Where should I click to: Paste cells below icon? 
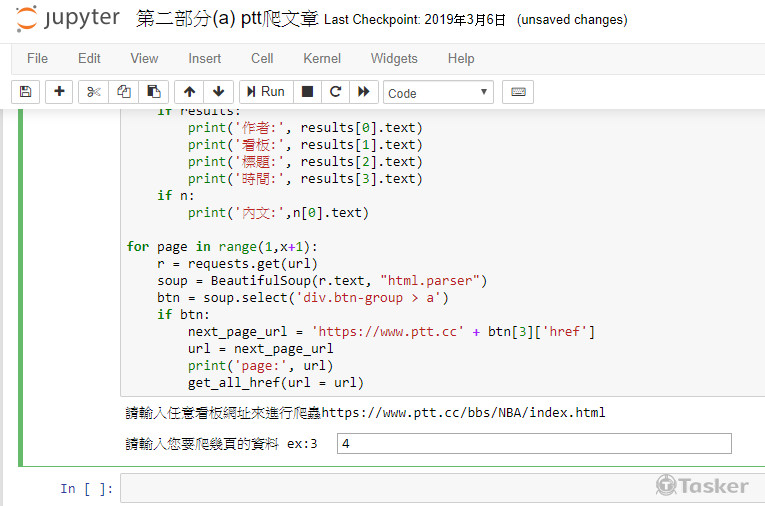pyautogui.click(x=153, y=92)
